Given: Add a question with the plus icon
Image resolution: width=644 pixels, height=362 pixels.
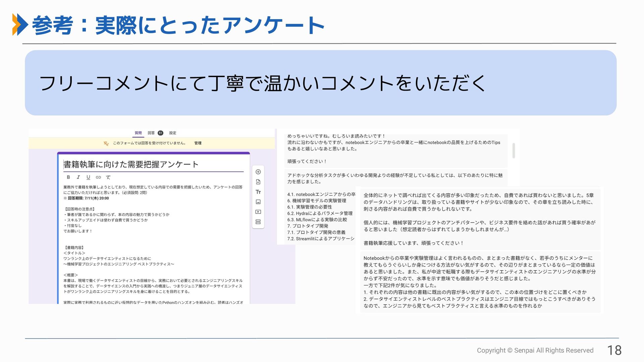Looking at the screenshot, I should pos(258,172).
